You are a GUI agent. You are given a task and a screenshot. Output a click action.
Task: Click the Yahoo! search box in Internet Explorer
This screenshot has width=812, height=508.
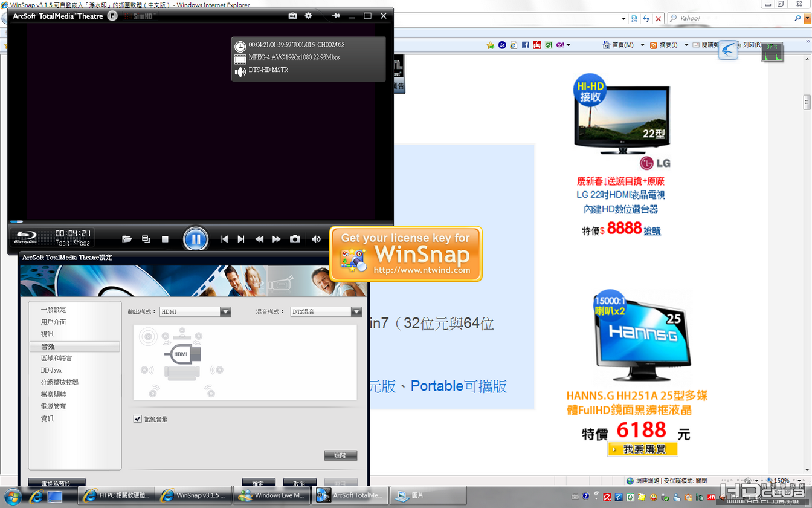pyautogui.click(x=732, y=18)
